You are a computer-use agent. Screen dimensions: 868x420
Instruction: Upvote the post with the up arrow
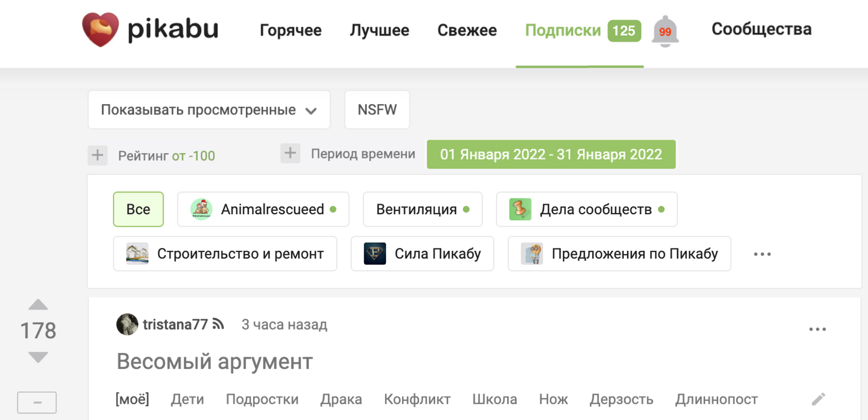[38, 305]
